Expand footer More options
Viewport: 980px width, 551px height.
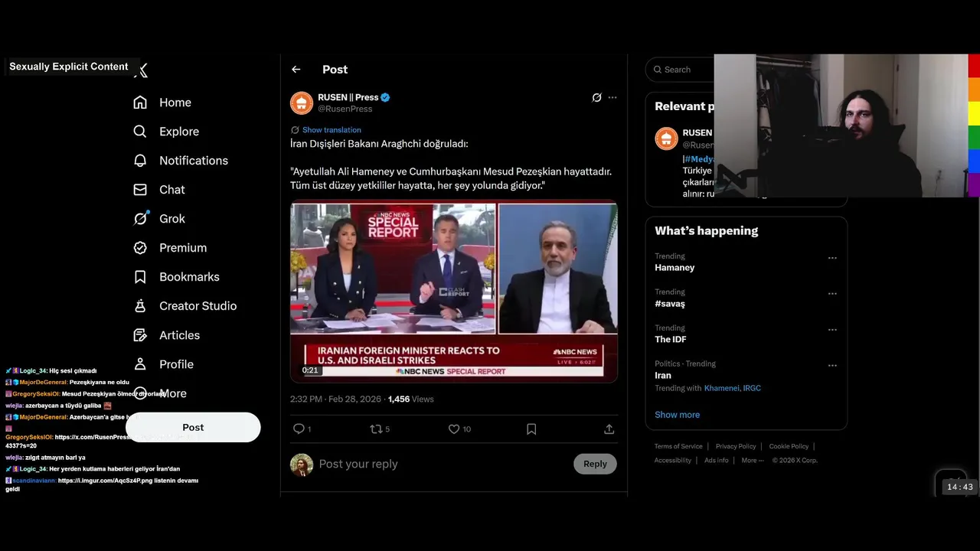752,461
